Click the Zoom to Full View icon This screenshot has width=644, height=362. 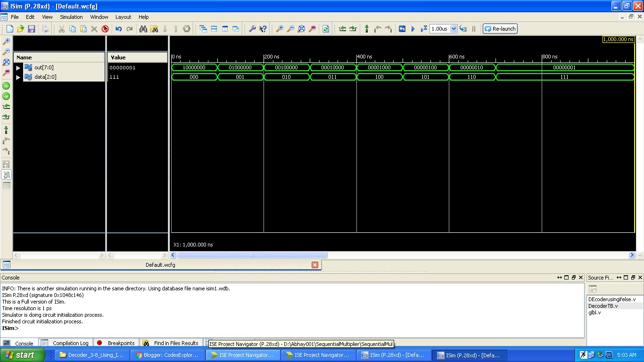click(302, 29)
